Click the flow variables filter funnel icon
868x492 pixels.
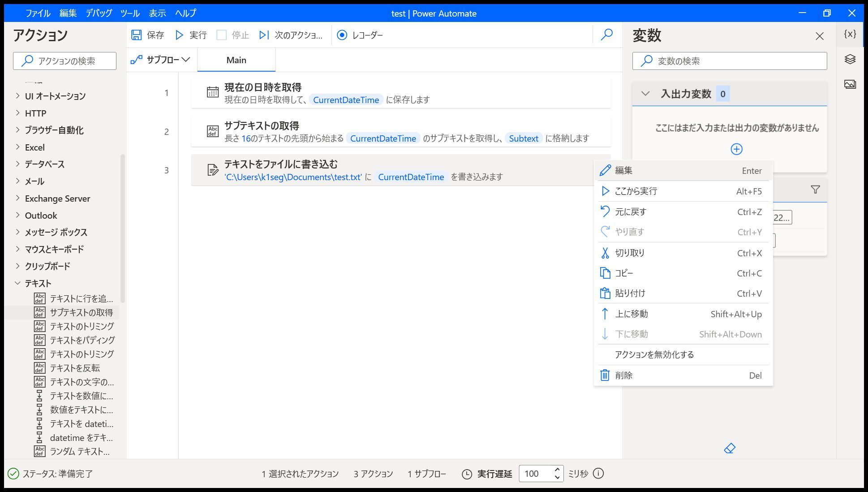point(816,190)
